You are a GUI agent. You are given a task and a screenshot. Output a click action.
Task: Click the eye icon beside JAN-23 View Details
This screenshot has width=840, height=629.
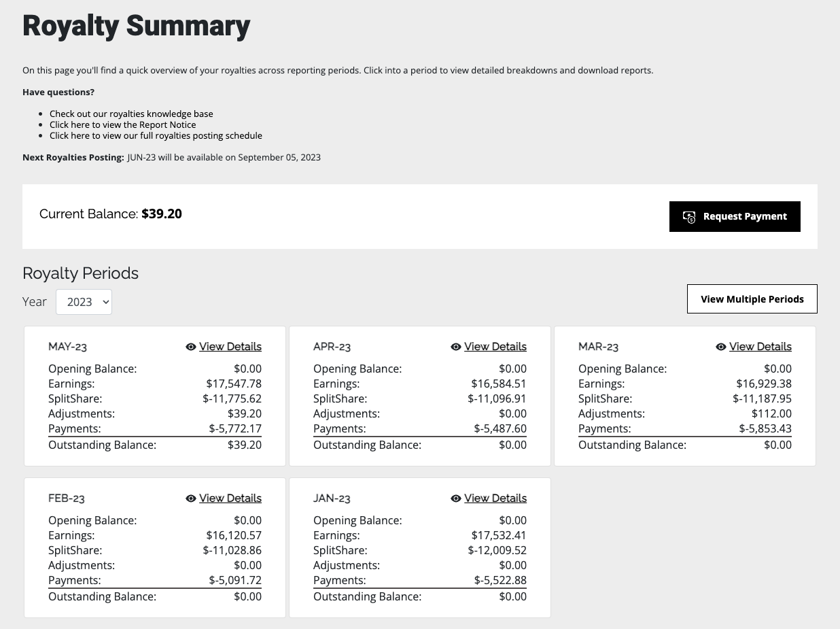click(x=456, y=498)
